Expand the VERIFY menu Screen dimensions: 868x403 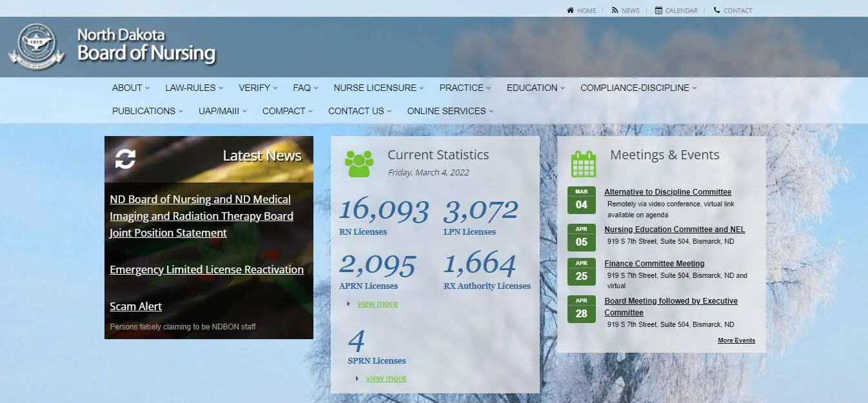[258, 88]
